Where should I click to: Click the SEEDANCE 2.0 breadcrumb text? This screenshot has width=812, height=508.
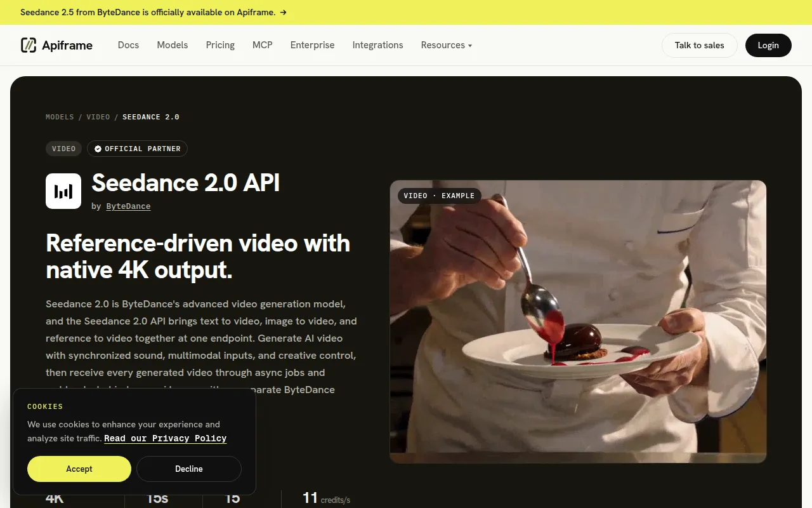tap(151, 117)
